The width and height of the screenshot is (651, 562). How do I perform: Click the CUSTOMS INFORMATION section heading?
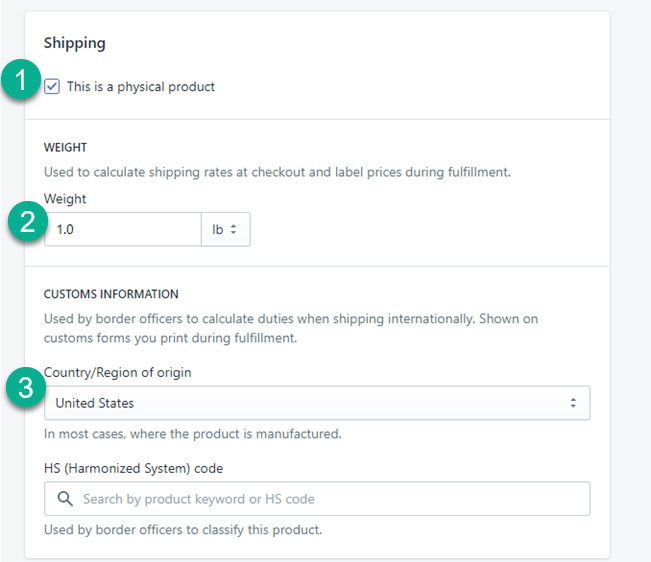coord(111,294)
